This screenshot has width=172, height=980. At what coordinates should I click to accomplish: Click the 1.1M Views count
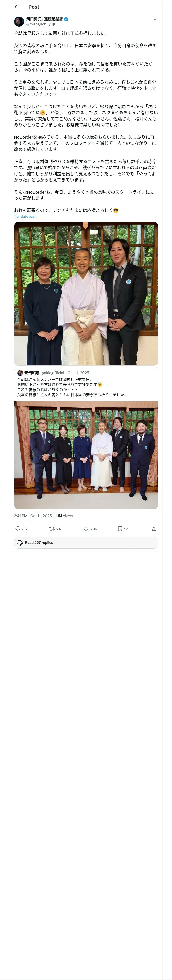tap(64, 516)
